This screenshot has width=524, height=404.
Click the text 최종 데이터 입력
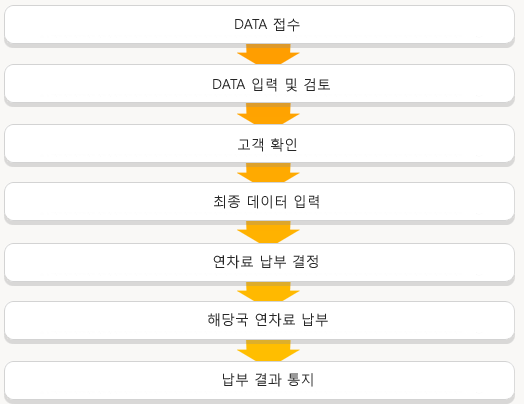pos(267,201)
